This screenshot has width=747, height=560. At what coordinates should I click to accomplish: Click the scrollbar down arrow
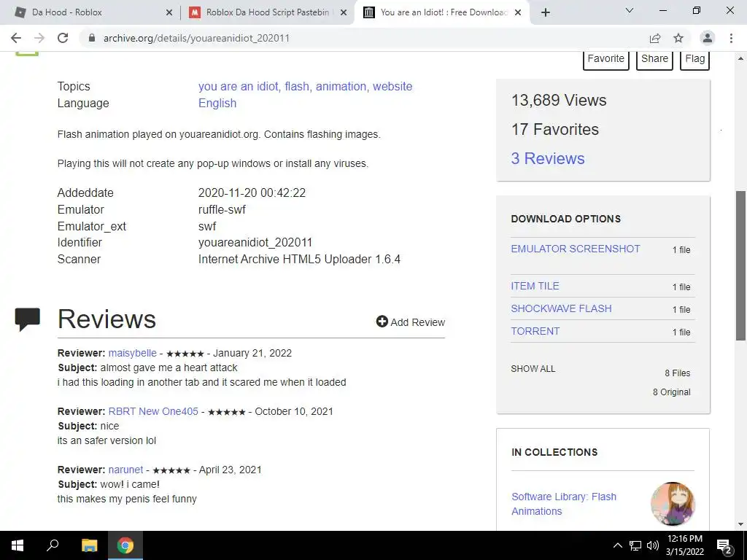pyautogui.click(x=740, y=524)
